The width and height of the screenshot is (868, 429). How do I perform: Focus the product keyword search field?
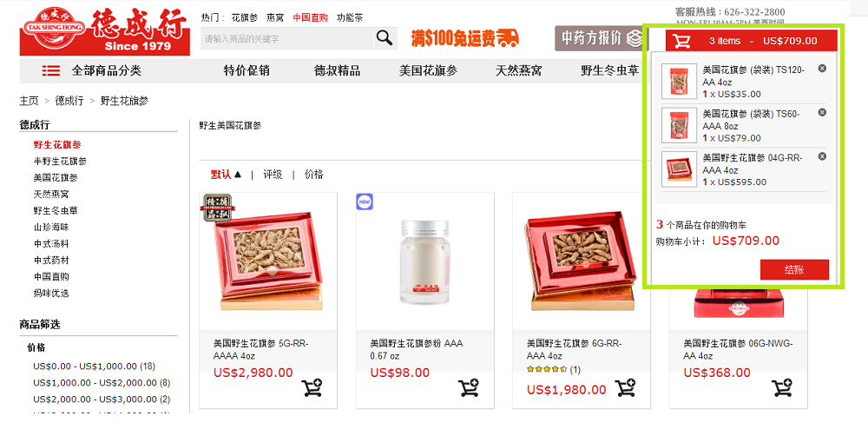(286, 39)
